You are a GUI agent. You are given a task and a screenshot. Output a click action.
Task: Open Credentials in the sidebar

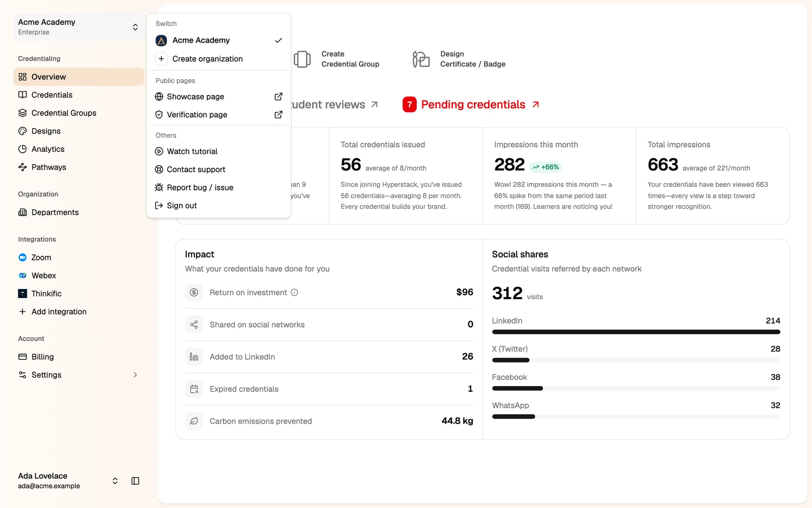[79, 95]
